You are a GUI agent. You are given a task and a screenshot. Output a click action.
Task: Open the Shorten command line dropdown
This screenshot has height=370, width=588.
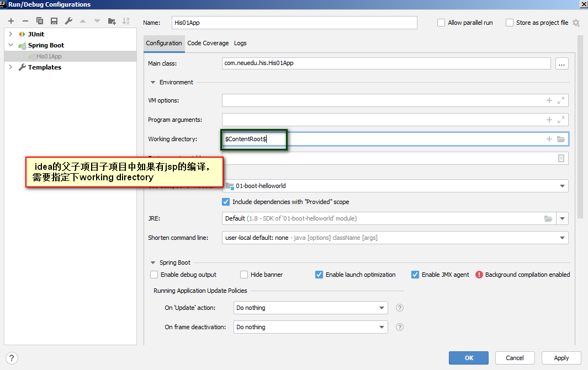click(x=395, y=238)
